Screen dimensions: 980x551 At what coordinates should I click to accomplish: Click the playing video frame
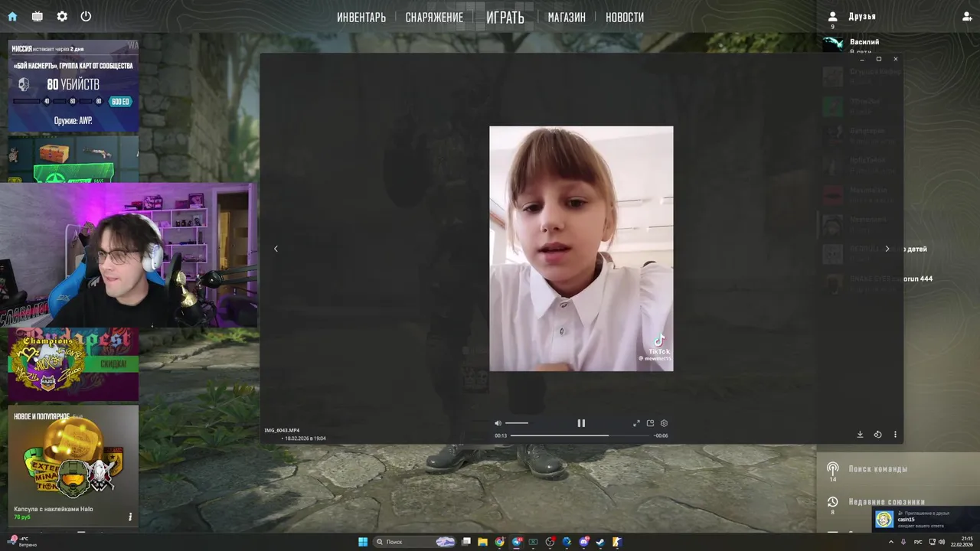(581, 249)
